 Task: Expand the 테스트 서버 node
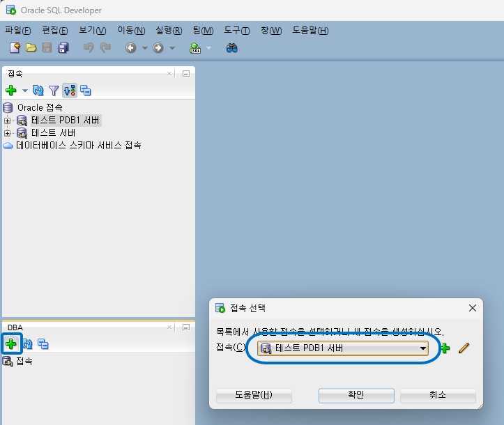7,133
